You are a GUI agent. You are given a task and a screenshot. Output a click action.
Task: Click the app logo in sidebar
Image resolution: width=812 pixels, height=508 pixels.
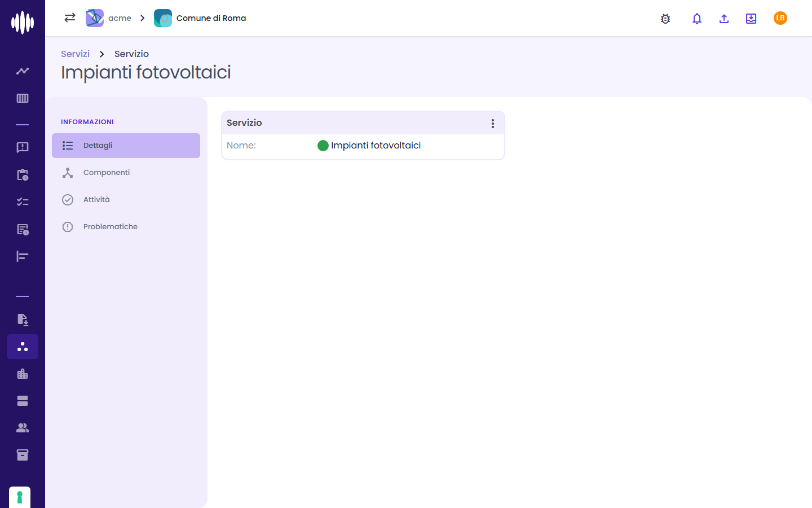(x=23, y=23)
